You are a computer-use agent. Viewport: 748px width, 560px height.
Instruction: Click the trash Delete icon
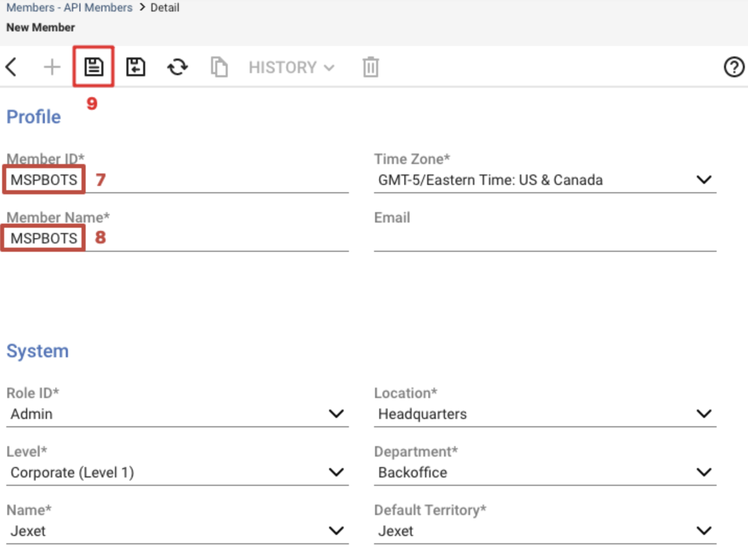(x=370, y=67)
